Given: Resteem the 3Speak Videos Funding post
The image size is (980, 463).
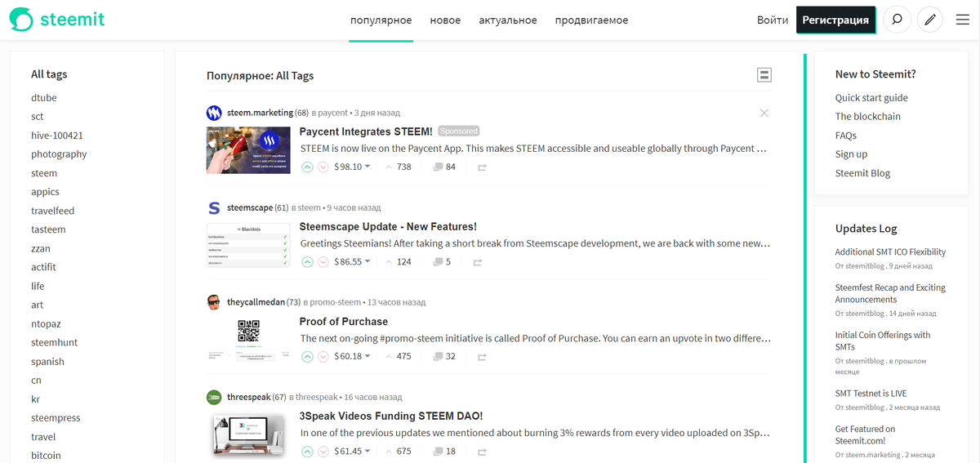Looking at the screenshot, I should [481, 452].
